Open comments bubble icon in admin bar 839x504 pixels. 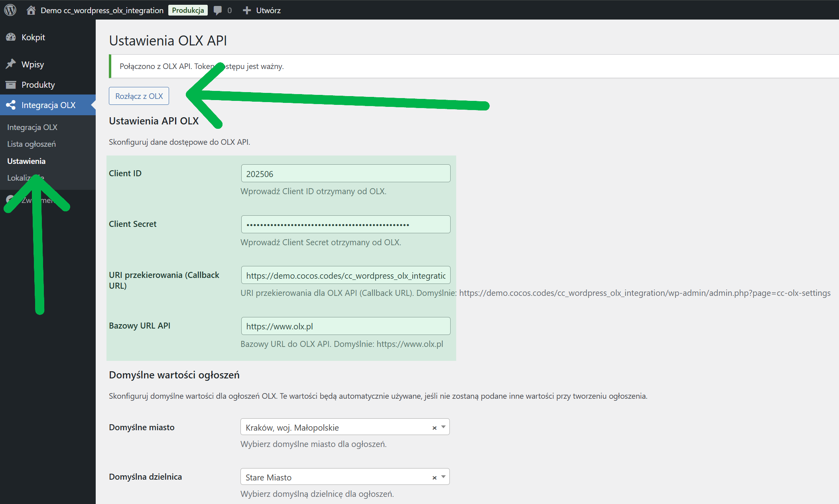click(218, 10)
